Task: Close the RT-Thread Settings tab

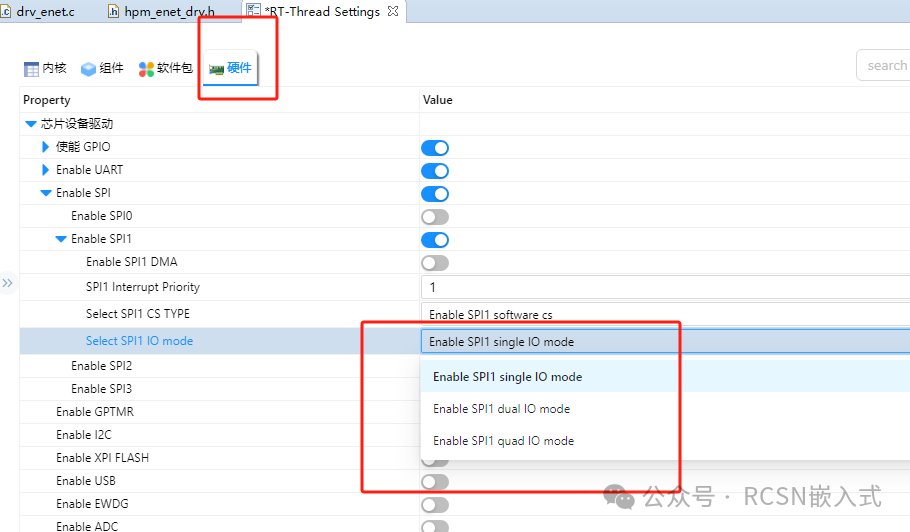Action: click(393, 12)
